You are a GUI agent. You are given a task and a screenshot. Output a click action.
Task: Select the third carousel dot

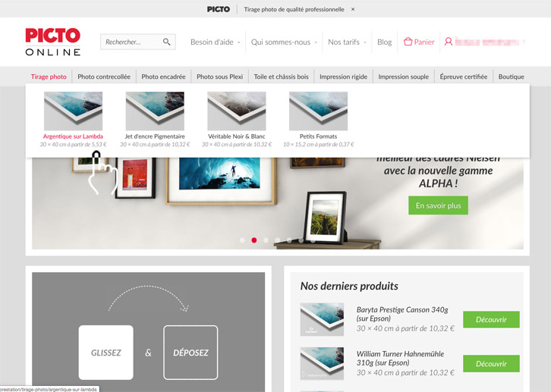tap(266, 240)
